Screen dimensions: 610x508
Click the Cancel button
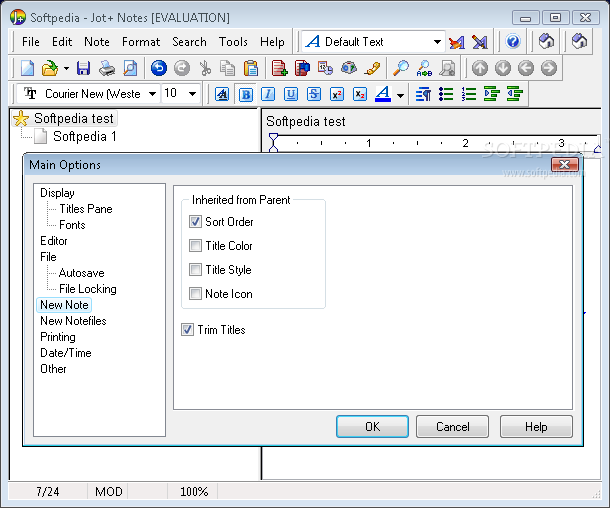452,427
